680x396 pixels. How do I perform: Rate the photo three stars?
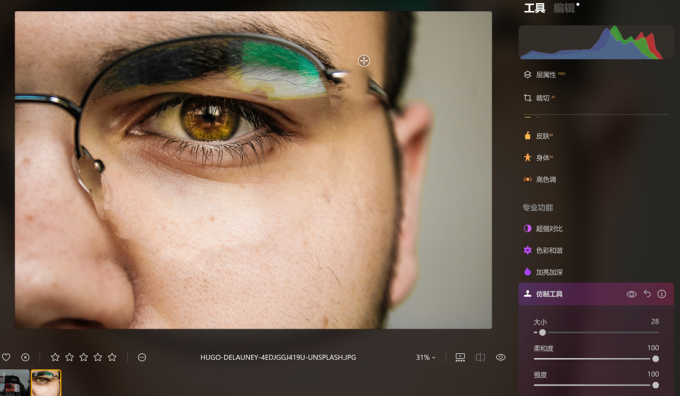point(84,357)
